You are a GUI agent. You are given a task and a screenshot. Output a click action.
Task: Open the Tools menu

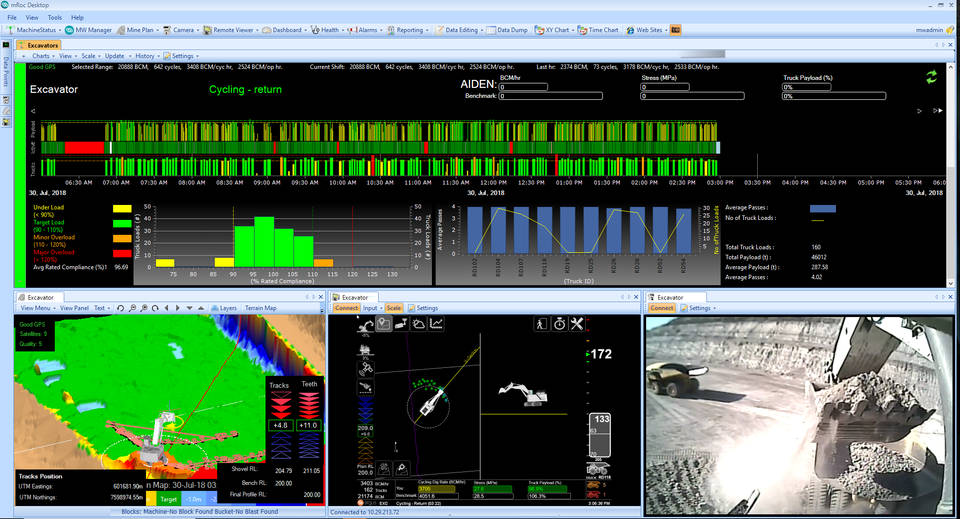(54, 18)
